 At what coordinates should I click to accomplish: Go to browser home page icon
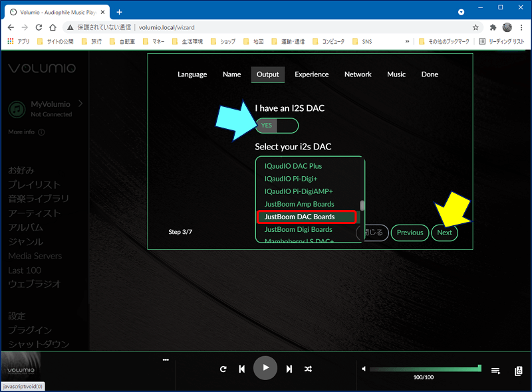tap(53, 27)
